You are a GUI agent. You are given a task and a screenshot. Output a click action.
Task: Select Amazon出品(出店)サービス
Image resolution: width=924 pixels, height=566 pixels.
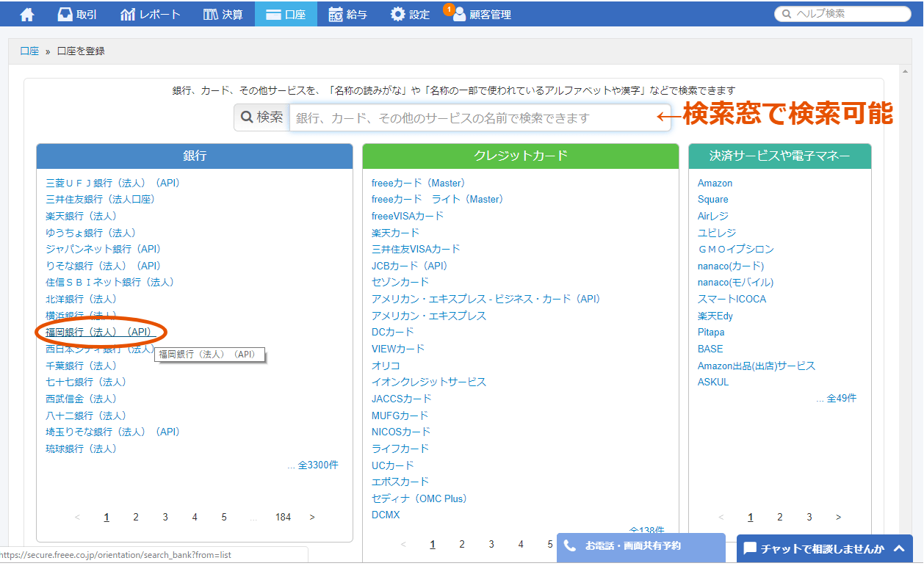point(757,366)
